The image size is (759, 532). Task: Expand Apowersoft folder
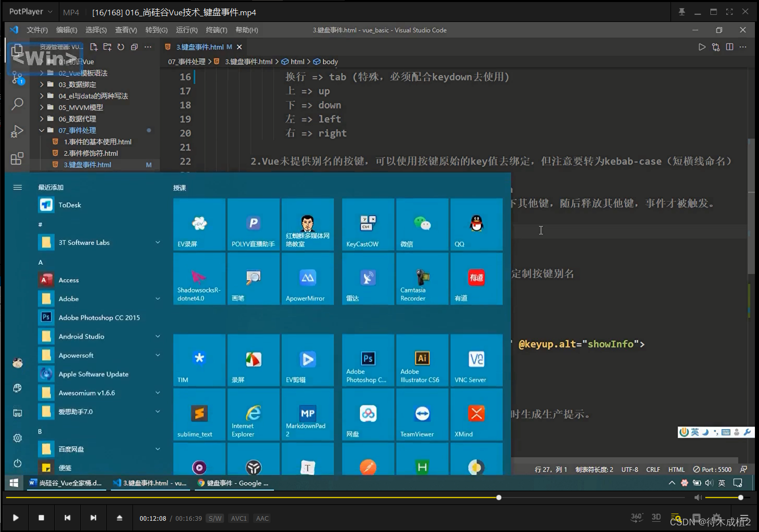(x=158, y=355)
